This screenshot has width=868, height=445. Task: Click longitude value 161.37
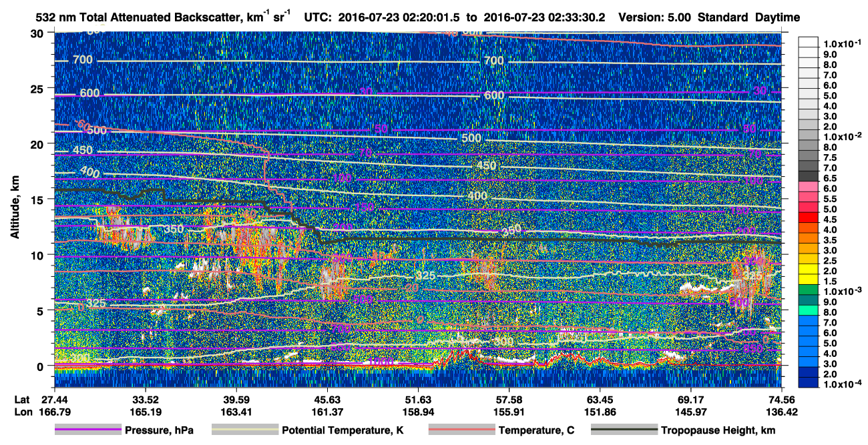tap(327, 411)
